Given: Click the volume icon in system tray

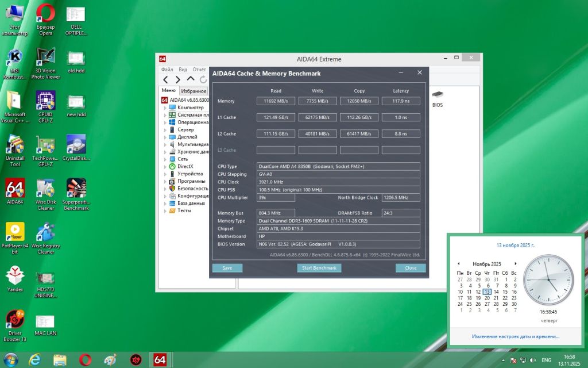Looking at the screenshot, I should coord(533,360).
